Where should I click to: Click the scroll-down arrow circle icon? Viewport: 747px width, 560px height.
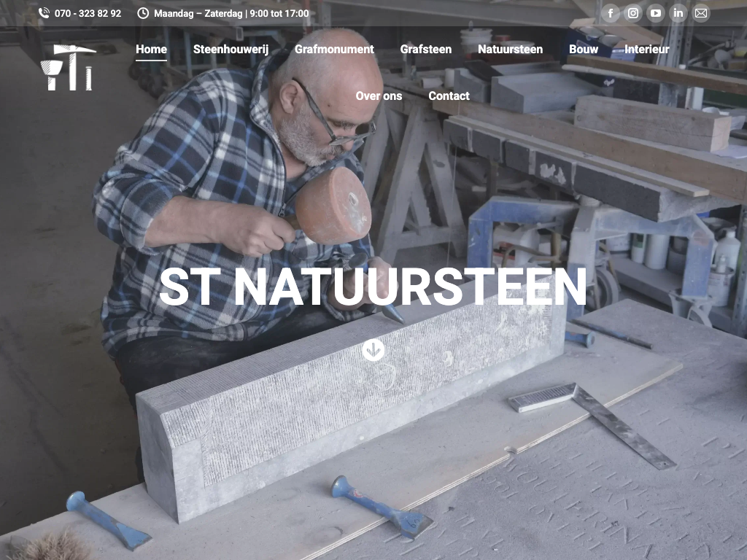(x=373, y=350)
